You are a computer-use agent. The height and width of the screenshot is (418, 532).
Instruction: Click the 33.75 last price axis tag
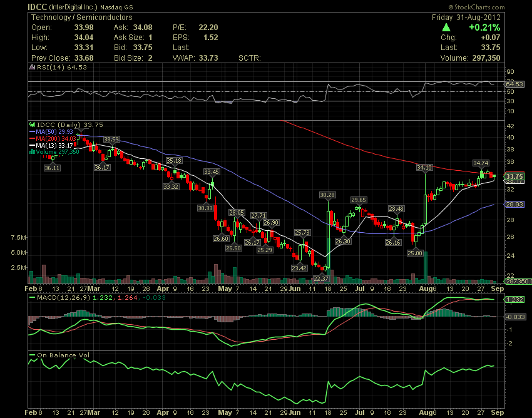514,176
